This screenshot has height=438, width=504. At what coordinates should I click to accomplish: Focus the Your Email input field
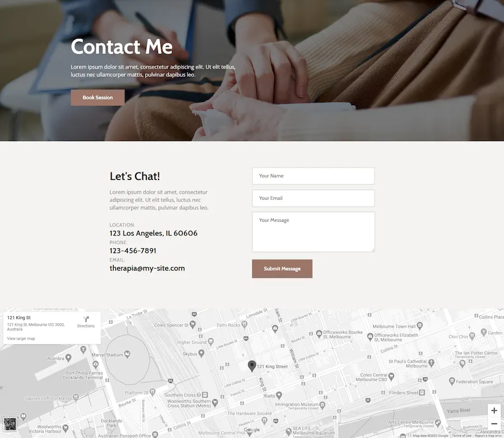(x=314, y=198)
